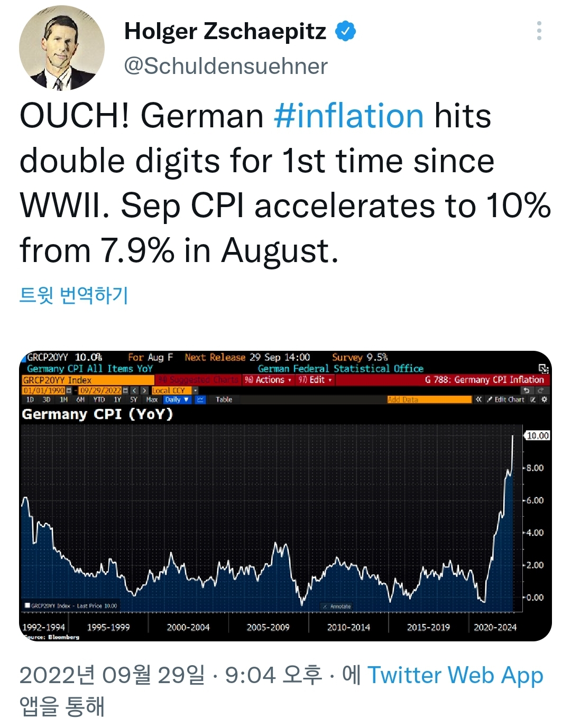Click the line chart type icon
This screenshot has width=571, height=728.
click(x=200, y=399)
